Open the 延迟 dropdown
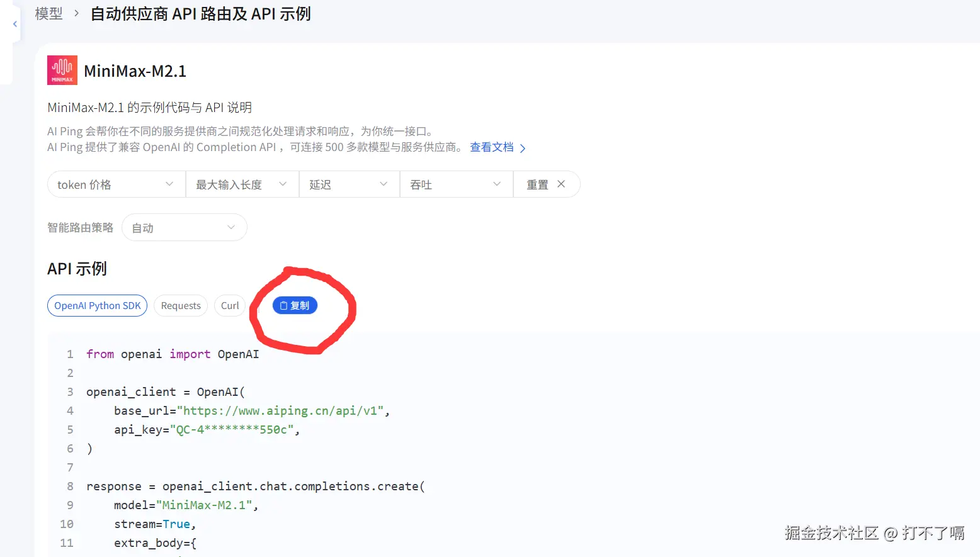The image size is (980, 557). tap(350, 184)
